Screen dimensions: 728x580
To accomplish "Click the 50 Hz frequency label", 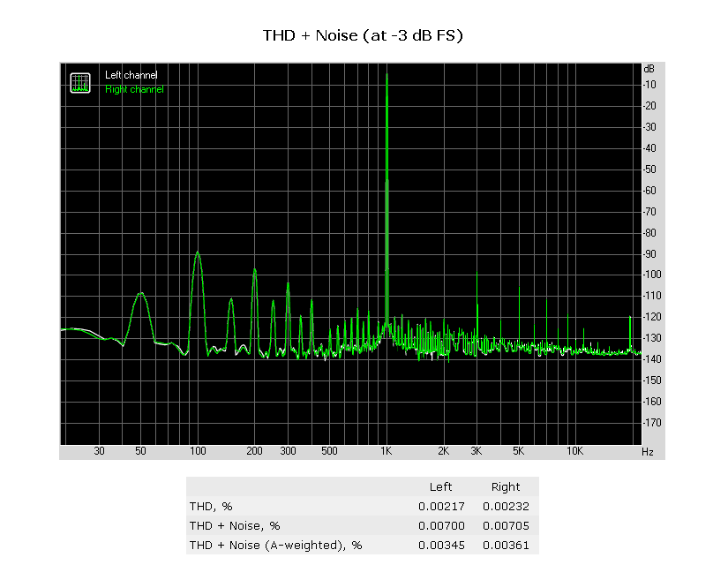I will (x=140, y=451).
